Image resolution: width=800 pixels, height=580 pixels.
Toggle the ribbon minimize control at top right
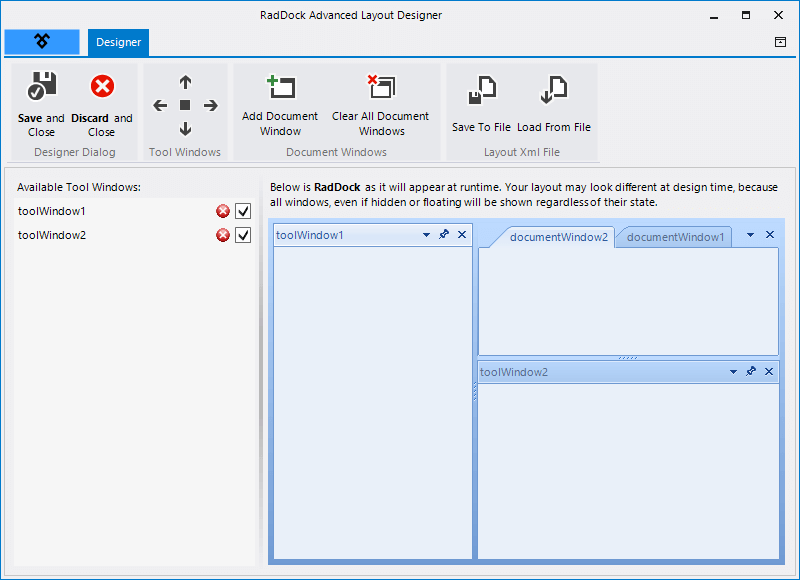779,42
